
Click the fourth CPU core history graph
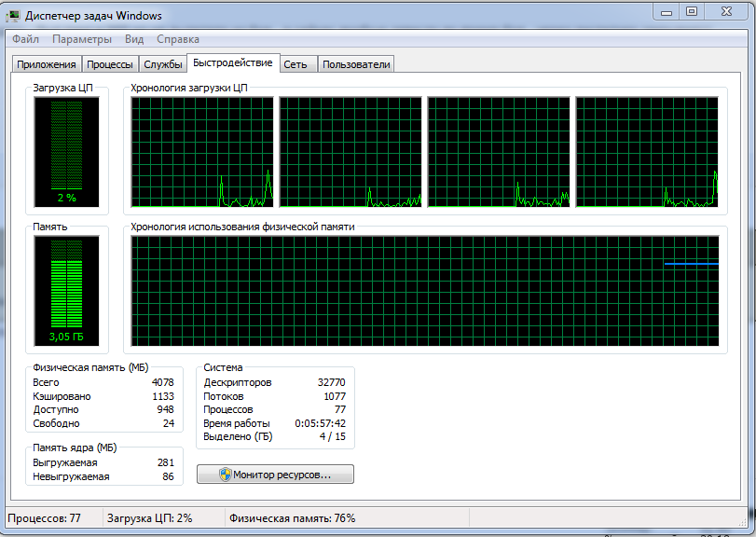[647, 152]
